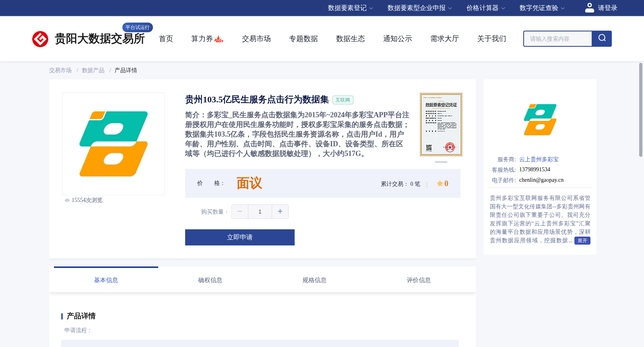Click the 互联网 category tag
The image size is (644, 347).
point(343,100)
